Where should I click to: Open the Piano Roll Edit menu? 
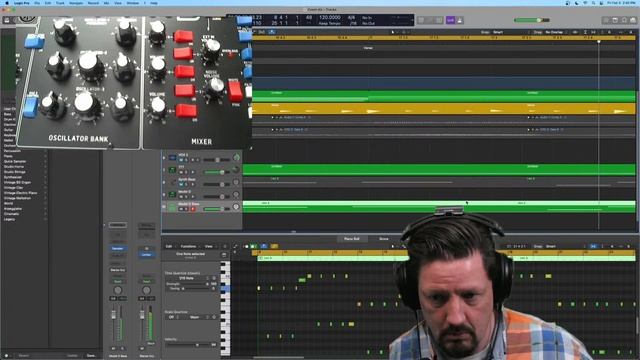pyautogui.click(x=169, y=247)
